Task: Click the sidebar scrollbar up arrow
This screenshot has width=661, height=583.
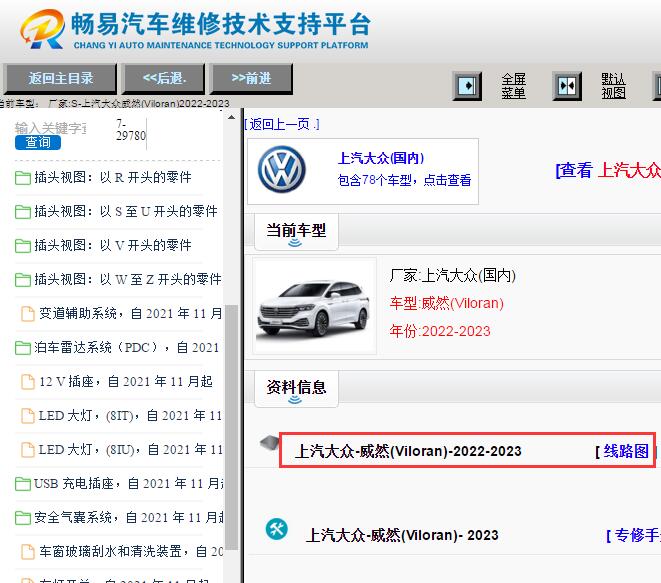Action: [x=231, y=117]
